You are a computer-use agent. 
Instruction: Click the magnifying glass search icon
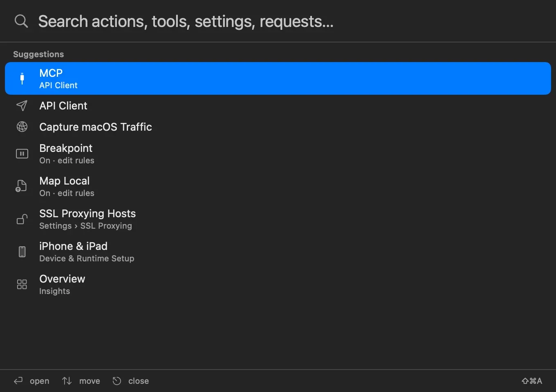click(x=21, y=21)
